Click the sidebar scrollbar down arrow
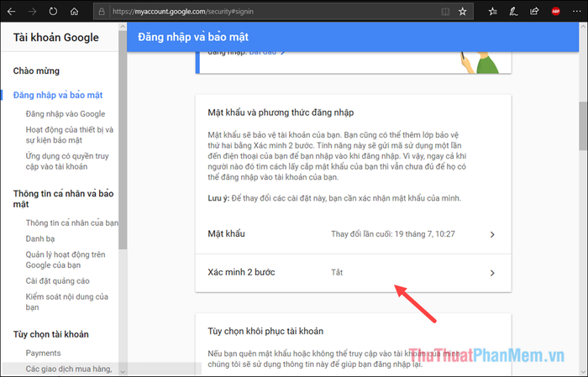Screen dimensions: 588x377 pos(123,372)
